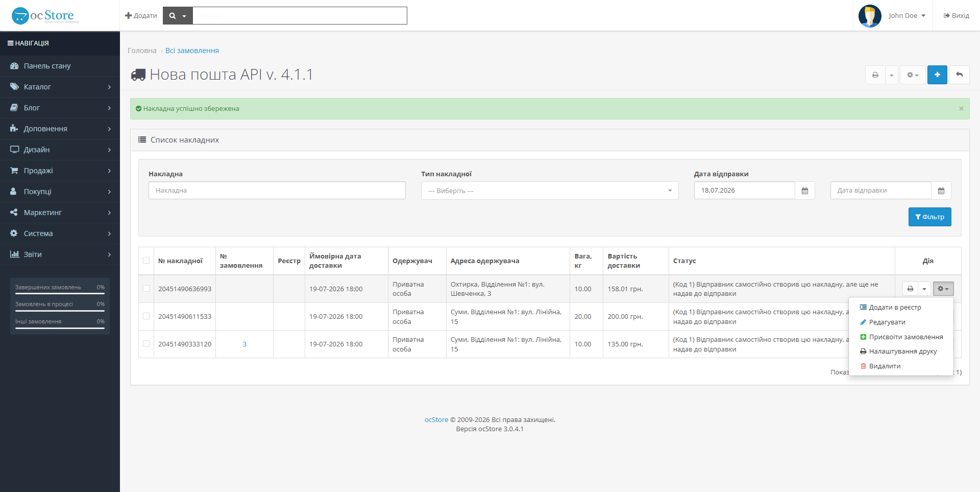Dismiss the success alert with the x
The image size is (980, 492).
click(961, 108)
